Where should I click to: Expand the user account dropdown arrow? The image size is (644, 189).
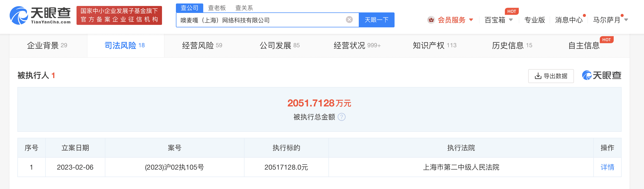pyautogui.click(x=626, y=20)
